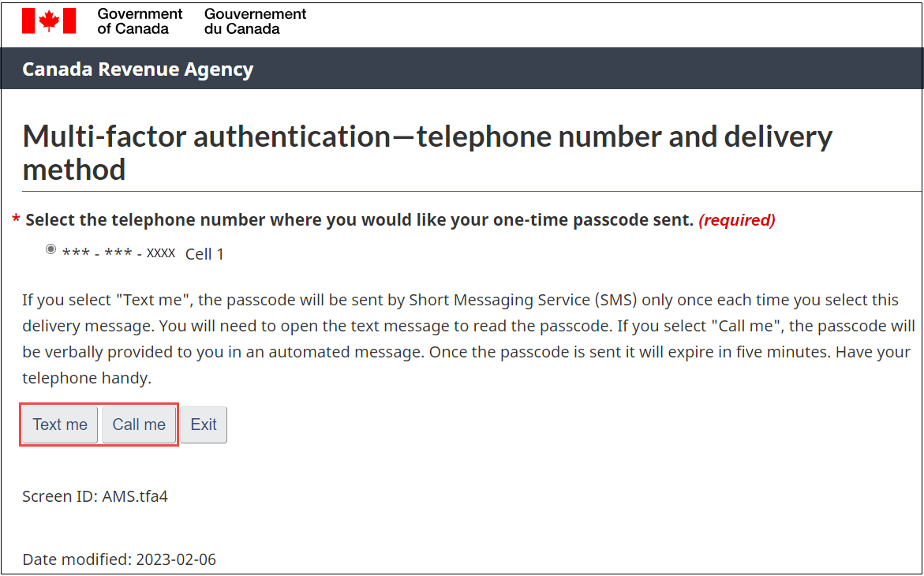The width and height of the screenshot is (924, 576).
Task: Click the AMS.tfa4 screen identifier value
Action: (x=135, y=496)
